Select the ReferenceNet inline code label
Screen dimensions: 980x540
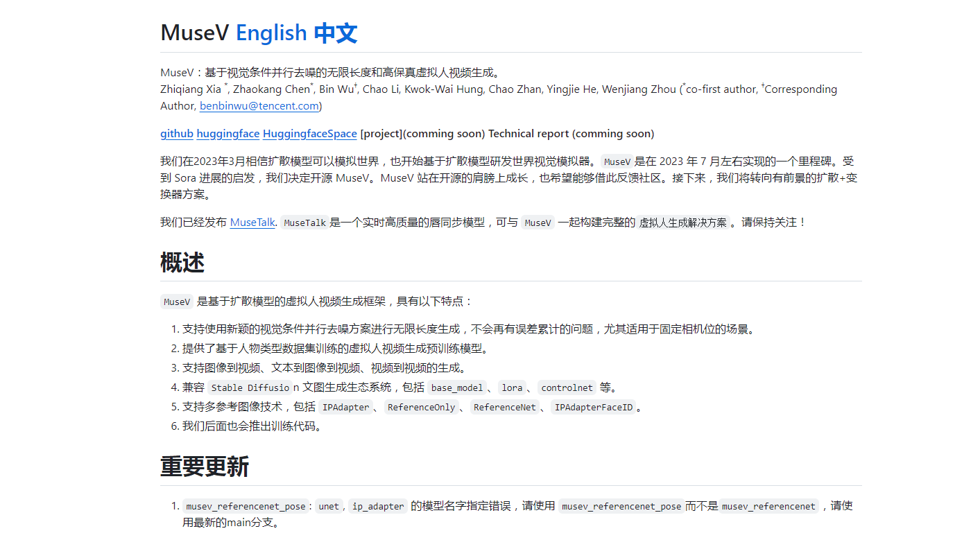[x=504, y=407]
